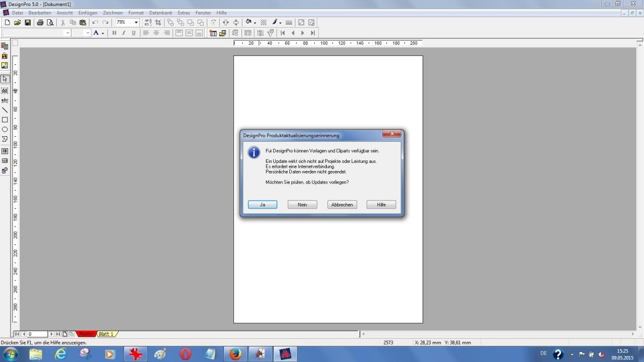The height and width of the screenshot is (362, 644).
Task: Jump to first record in toolbar
Action: (x=283, y=33)
